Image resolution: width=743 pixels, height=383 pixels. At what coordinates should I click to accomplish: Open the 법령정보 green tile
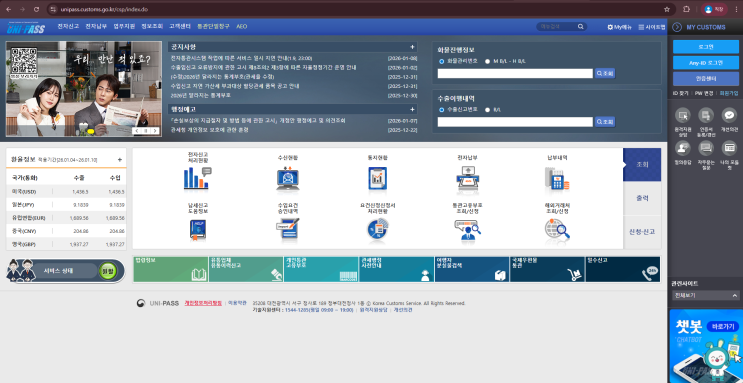click(x=171, y=269)
